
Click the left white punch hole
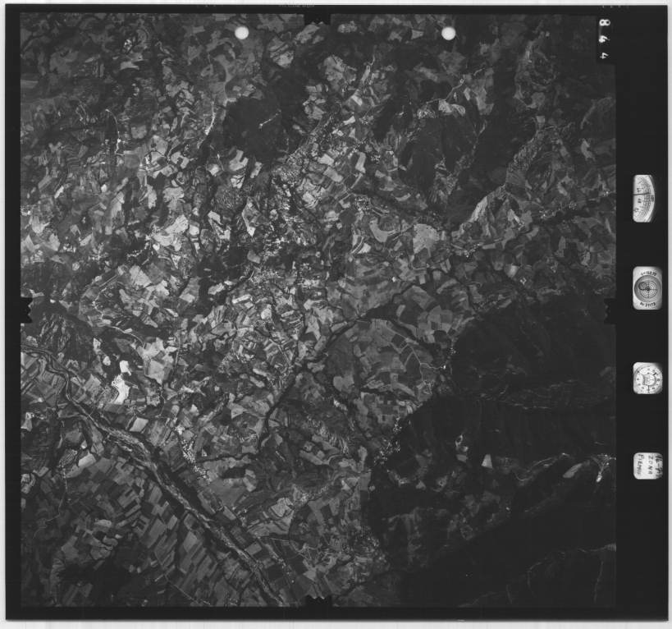pos(241,33)
